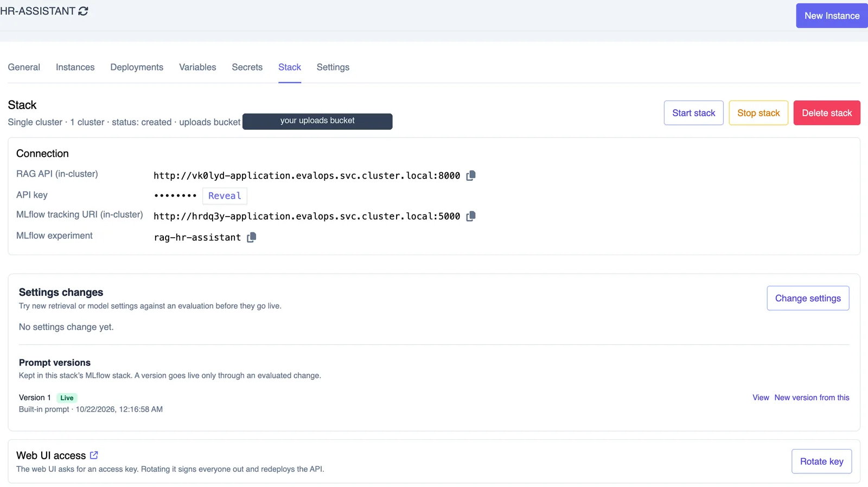Image resolution: width=868 pixels, height=487 pixels.
Task: Click the Prompt versions heading
Action: [x=55, y=363]
